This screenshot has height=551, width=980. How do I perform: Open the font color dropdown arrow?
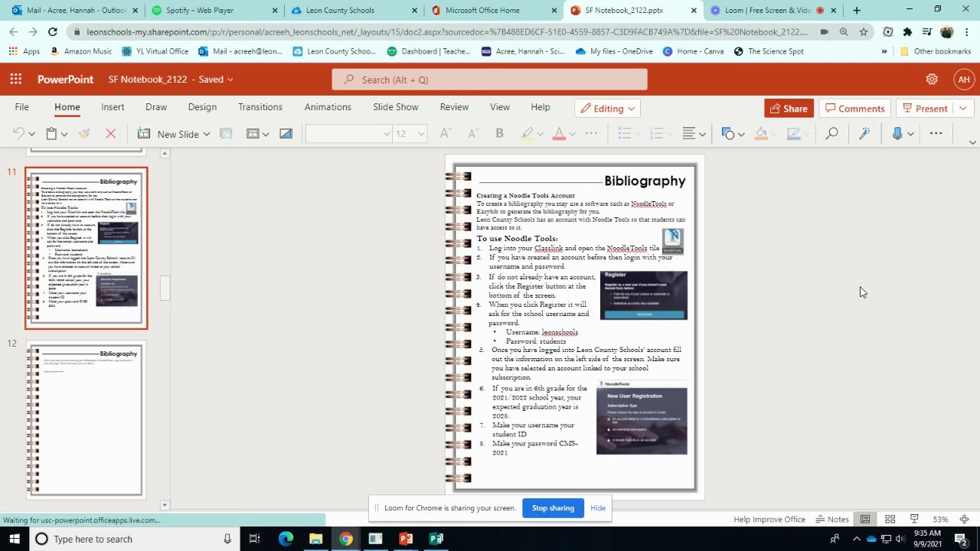click(x=572, y=135)
